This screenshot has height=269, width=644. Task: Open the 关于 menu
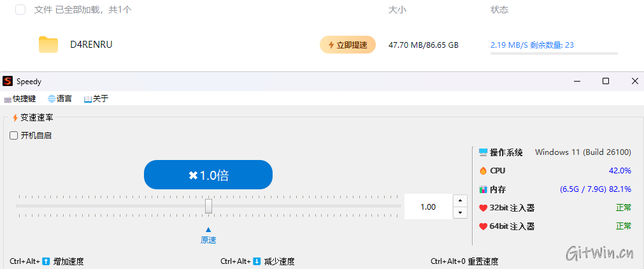tap(96, 99)
